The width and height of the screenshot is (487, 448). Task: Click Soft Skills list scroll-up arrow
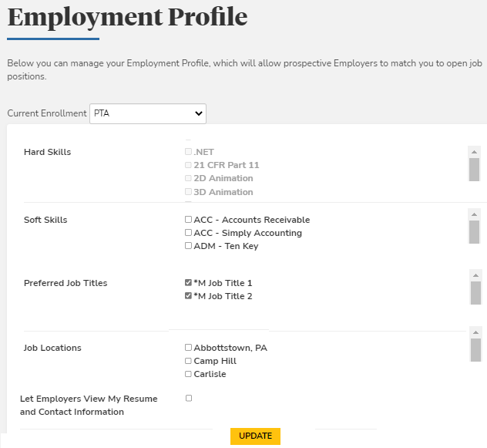click(x=474, y=214)
